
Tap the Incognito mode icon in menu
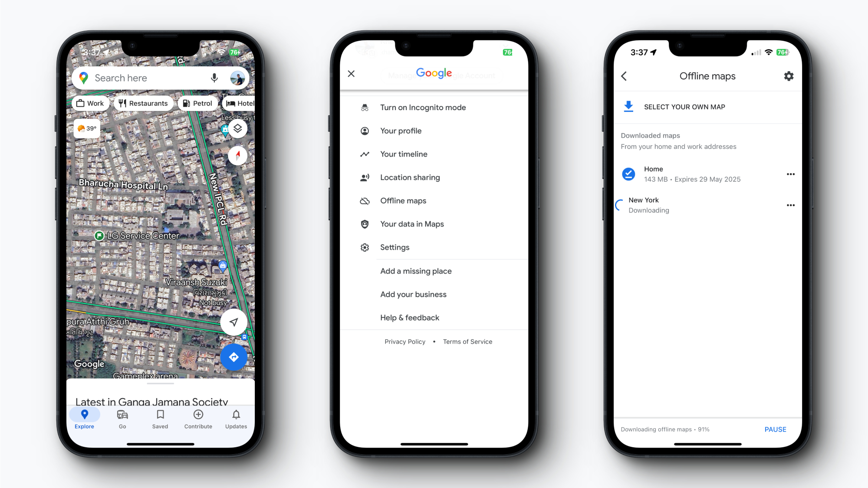(364, 107)
